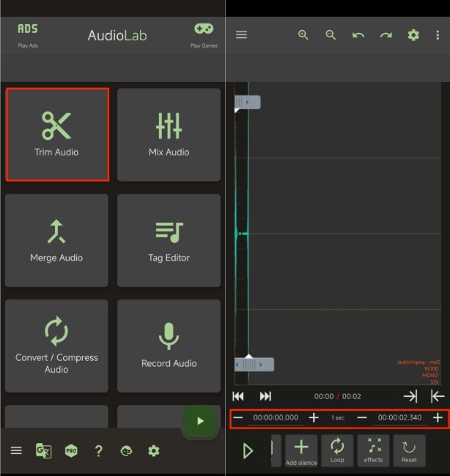The height and width of the screenshot is (476, 450).
Task: Select the bottom end trim handle
Action: 254,365
